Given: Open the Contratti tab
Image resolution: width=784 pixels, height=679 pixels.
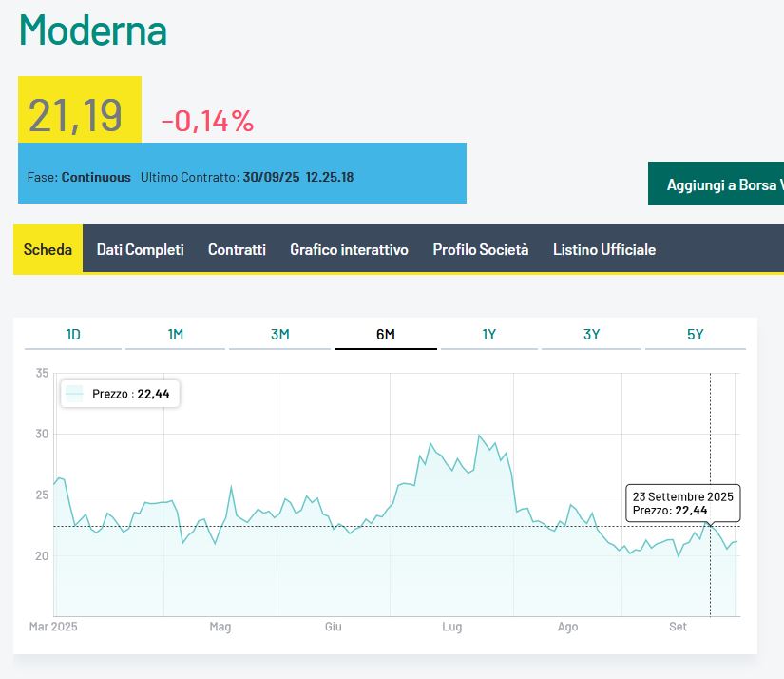Looking at the screenshot, I should [x=237, y=249].
